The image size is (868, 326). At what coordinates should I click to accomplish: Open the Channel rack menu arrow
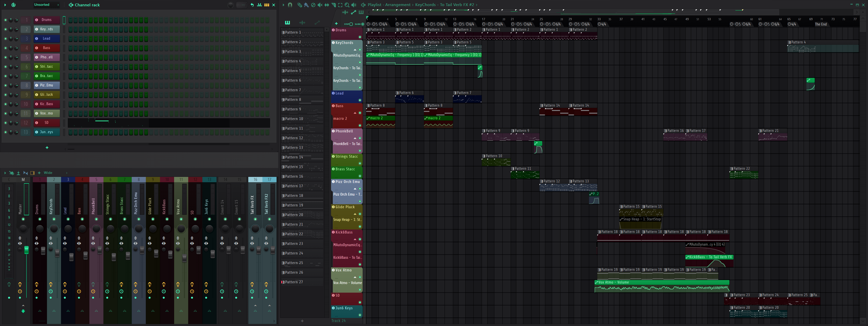tap(5, 5)
